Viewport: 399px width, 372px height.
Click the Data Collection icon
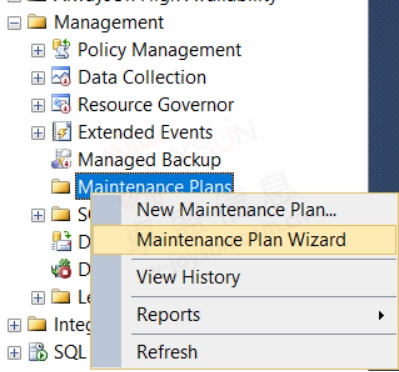[x=61, y=76]
